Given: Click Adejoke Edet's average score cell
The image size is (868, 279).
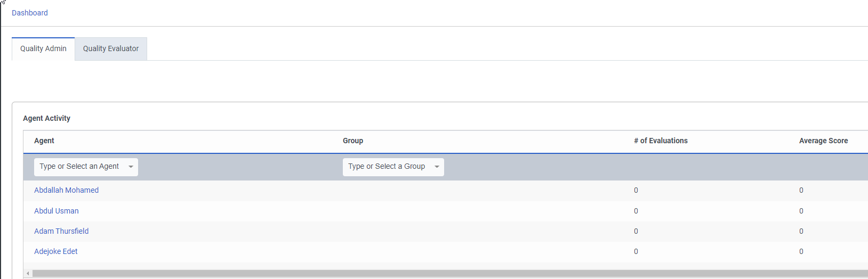Looking at the screenshot, I should coord(801,251).
